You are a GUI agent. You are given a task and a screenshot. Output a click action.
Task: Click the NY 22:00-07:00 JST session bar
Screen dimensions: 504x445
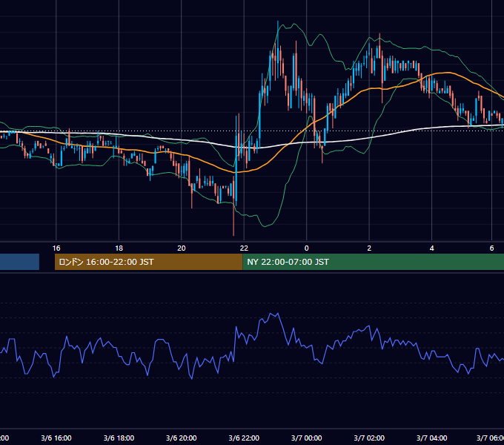pyautogui.click(x=373, y=262)
